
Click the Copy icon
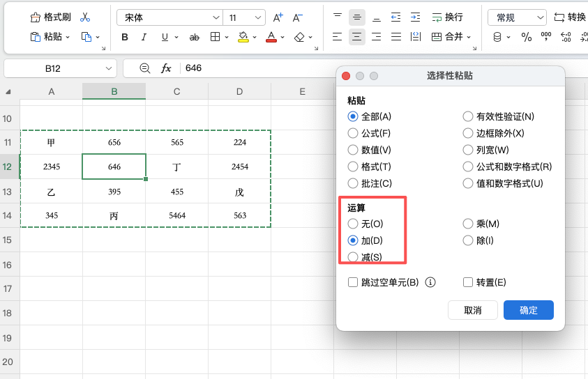click(86, 37)
